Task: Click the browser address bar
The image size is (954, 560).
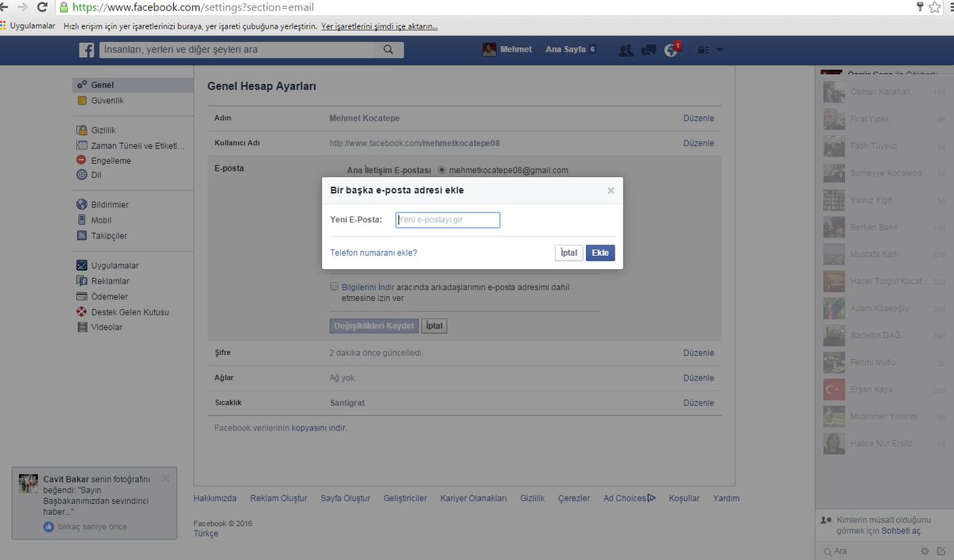Action: (485, 7)
